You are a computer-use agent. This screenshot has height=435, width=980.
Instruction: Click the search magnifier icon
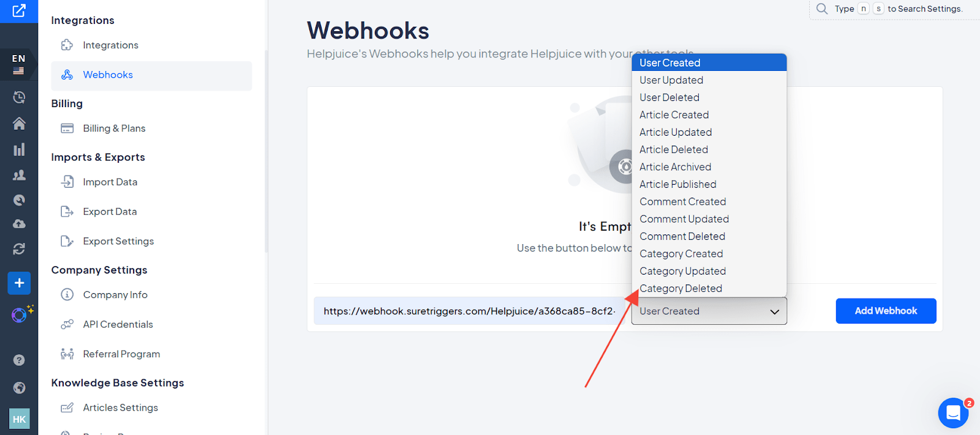[822, 9]
